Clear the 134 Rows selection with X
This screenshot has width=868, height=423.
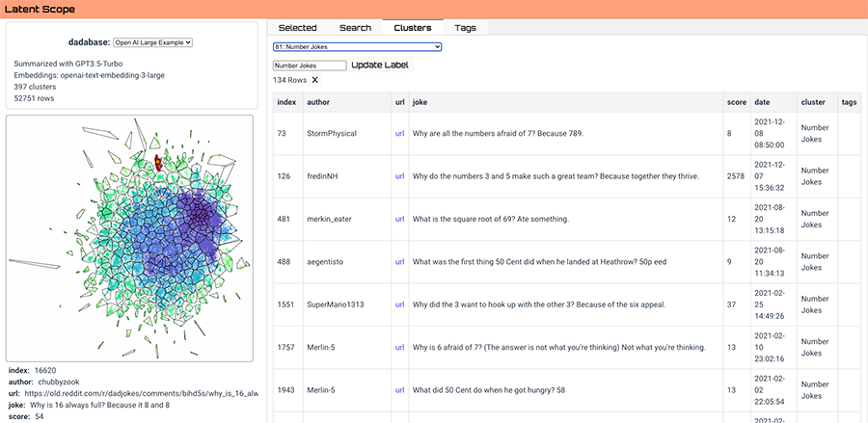pos(314,80)
